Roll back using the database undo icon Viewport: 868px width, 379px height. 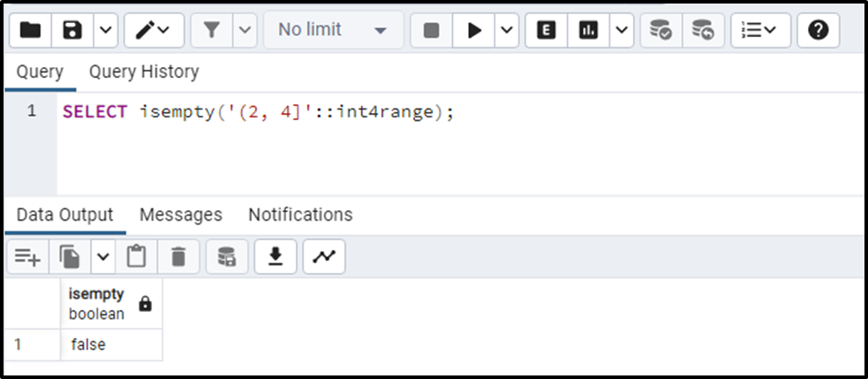[703, 30]
